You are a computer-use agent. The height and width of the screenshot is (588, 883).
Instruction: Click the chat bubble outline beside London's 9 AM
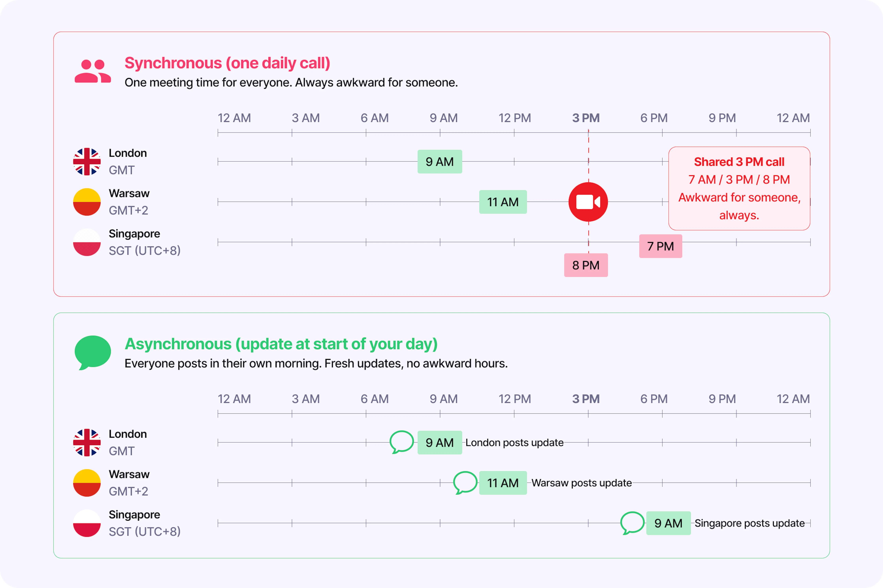pyautogui.click(x=402, y=442)
